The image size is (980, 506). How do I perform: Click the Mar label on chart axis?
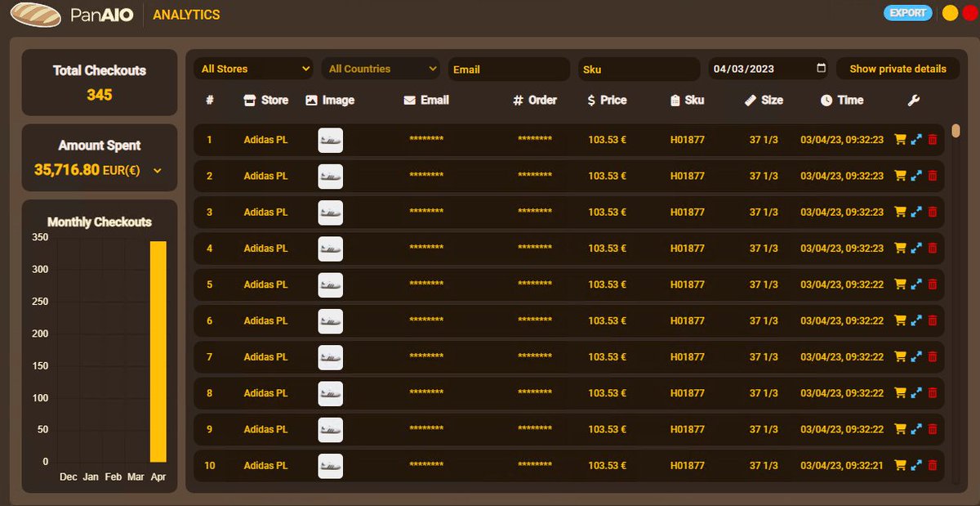[x=136, y=477]
